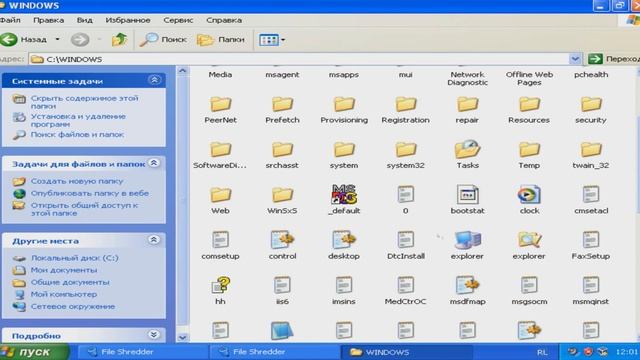Screen dimensions: 640x360
Task: Collapse the Другие места panel
Action: pyautogui.click(x=154, y=240)
